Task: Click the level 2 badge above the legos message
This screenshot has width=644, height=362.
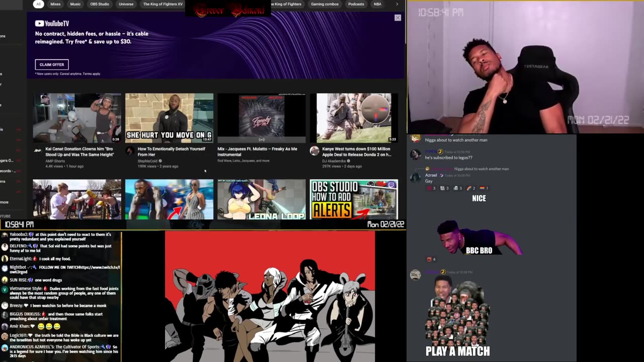Action: (440, 151)
